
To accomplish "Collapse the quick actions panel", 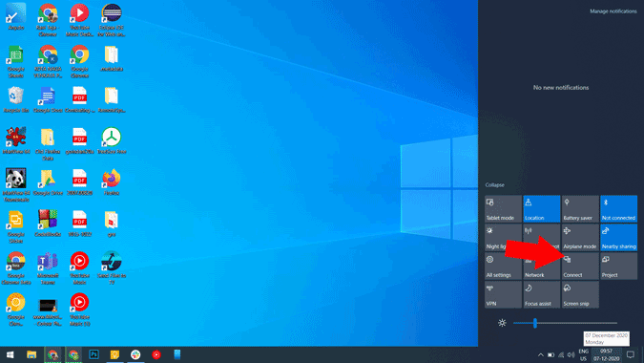I will tap(494, 185).
